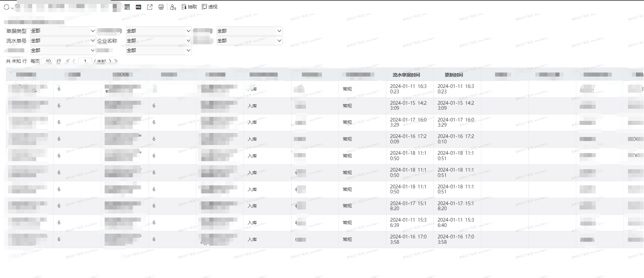
Task: Open the SQL view icon
Action: [139, 7]
